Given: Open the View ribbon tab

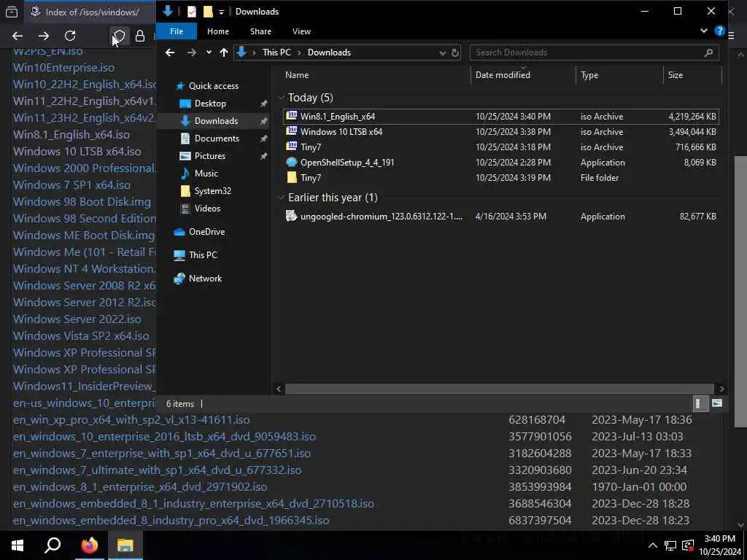Looking at the screenshot, I should tap(301, 31).
